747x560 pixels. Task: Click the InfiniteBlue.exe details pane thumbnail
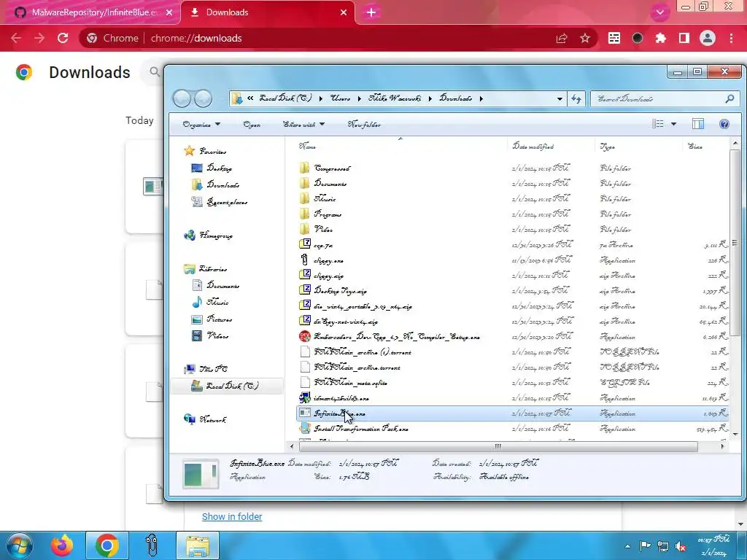[201, 474]
